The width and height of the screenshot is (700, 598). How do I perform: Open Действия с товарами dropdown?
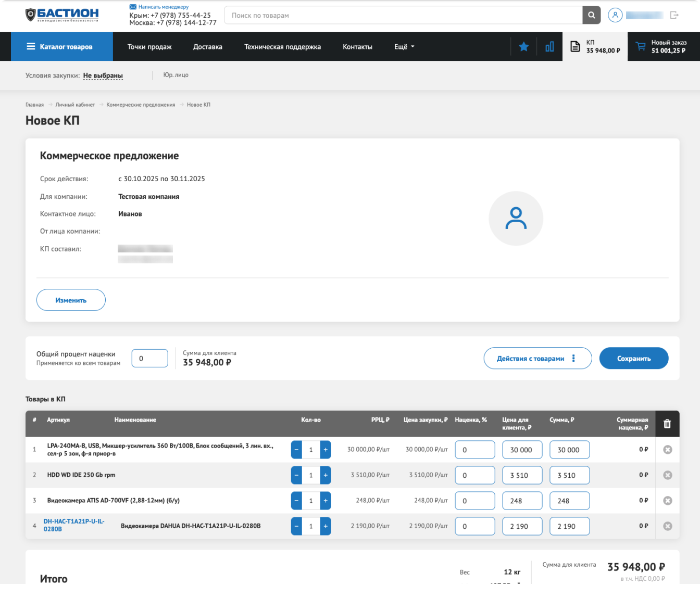coord(537,358)
